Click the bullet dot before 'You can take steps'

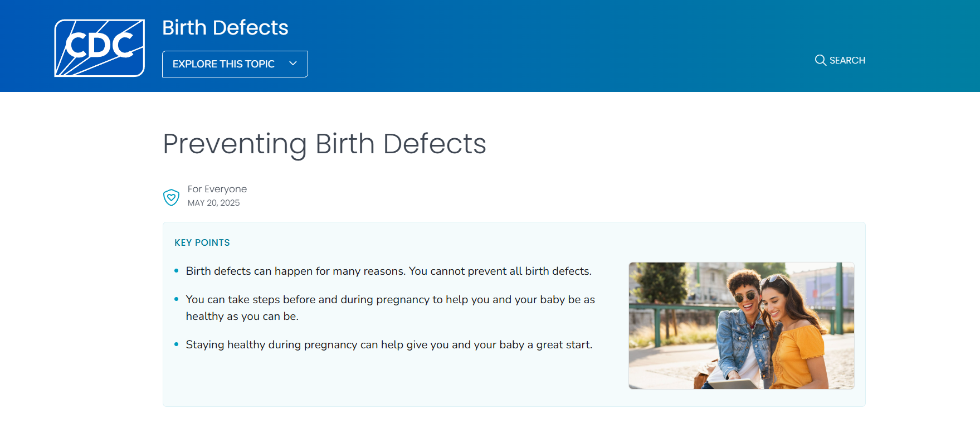tap(177, 299)
